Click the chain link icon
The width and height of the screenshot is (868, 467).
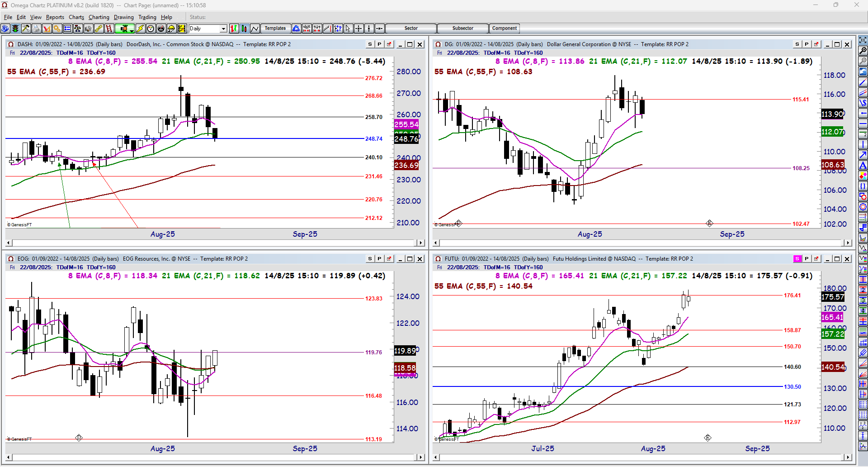(x=99, y=29)
